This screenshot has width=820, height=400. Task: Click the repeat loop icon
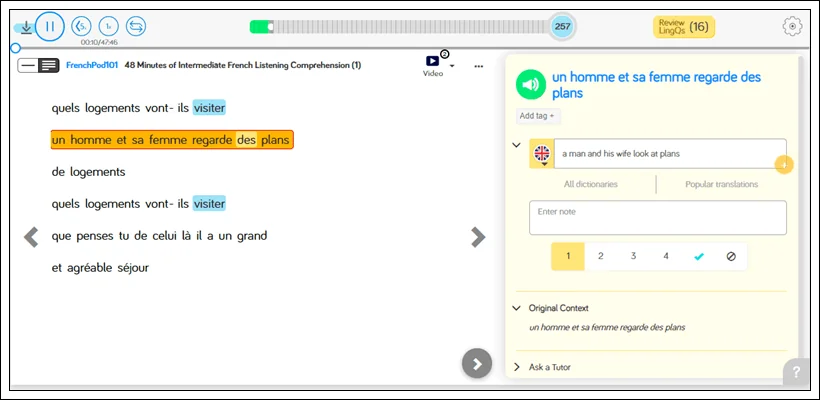[x=136, y=26]
